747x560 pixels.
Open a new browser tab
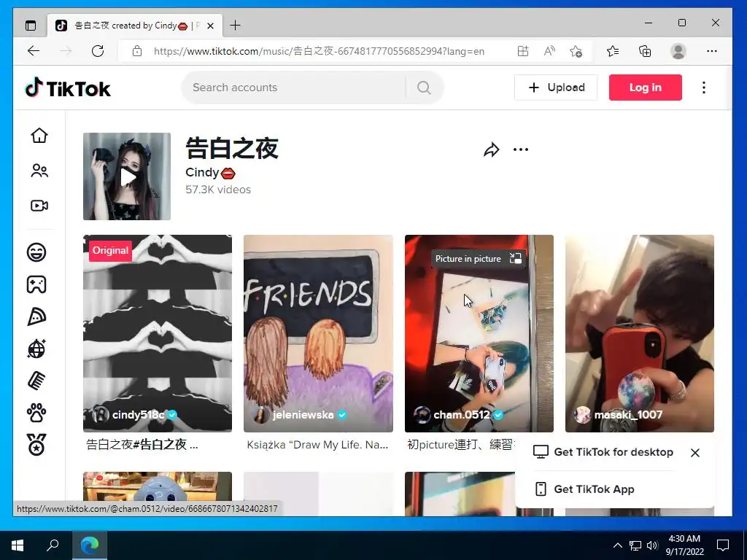coord(235,26)
